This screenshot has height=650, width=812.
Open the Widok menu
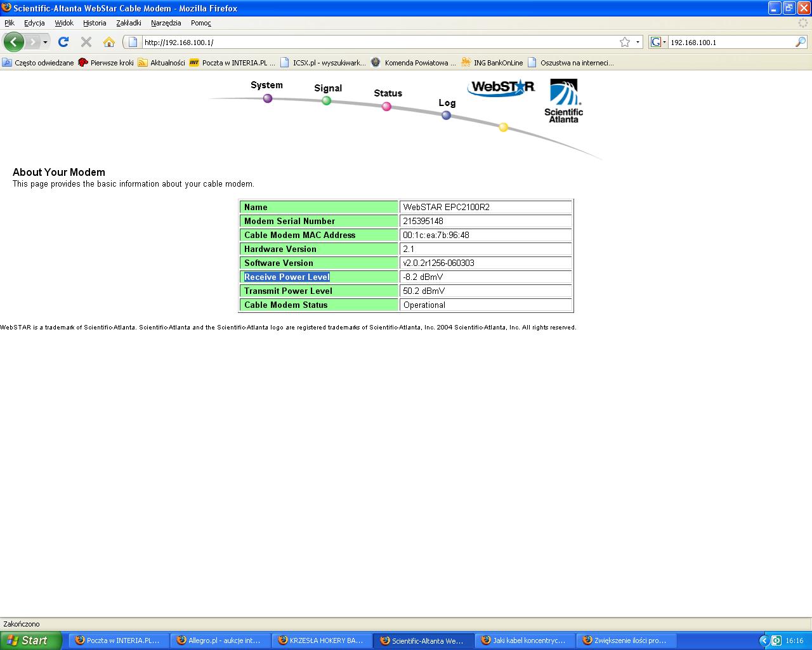pos(64,23)
